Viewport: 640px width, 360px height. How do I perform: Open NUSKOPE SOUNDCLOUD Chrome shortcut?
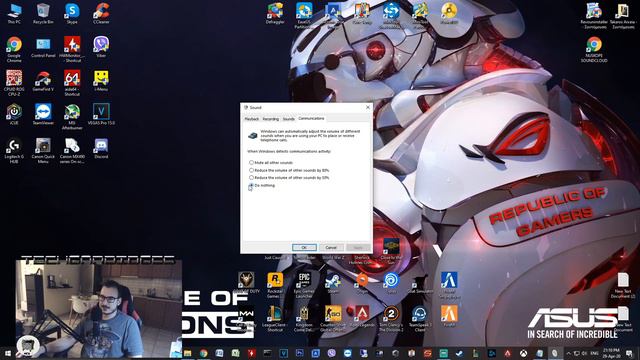tap(594, 49)
